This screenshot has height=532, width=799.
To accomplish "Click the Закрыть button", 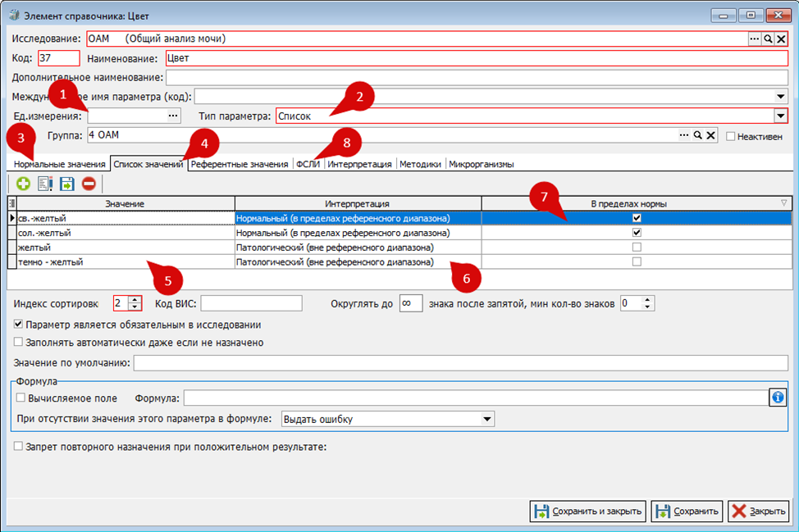I will tap(759, 512).
